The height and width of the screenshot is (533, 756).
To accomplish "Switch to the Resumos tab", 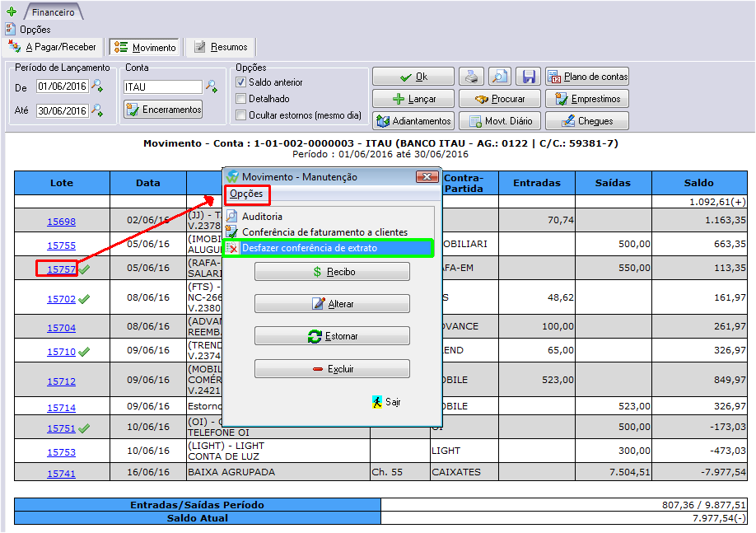I will coord(221,47).
